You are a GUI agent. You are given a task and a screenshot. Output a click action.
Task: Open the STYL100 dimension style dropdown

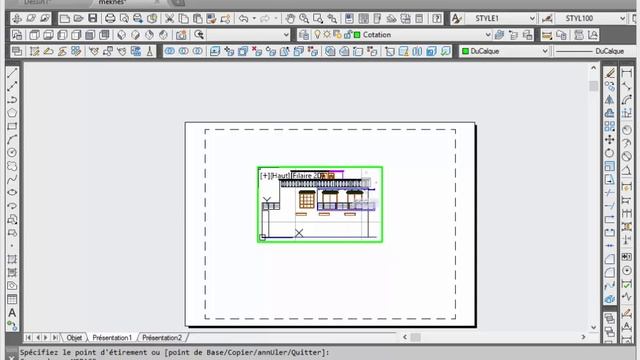[622, 18]
